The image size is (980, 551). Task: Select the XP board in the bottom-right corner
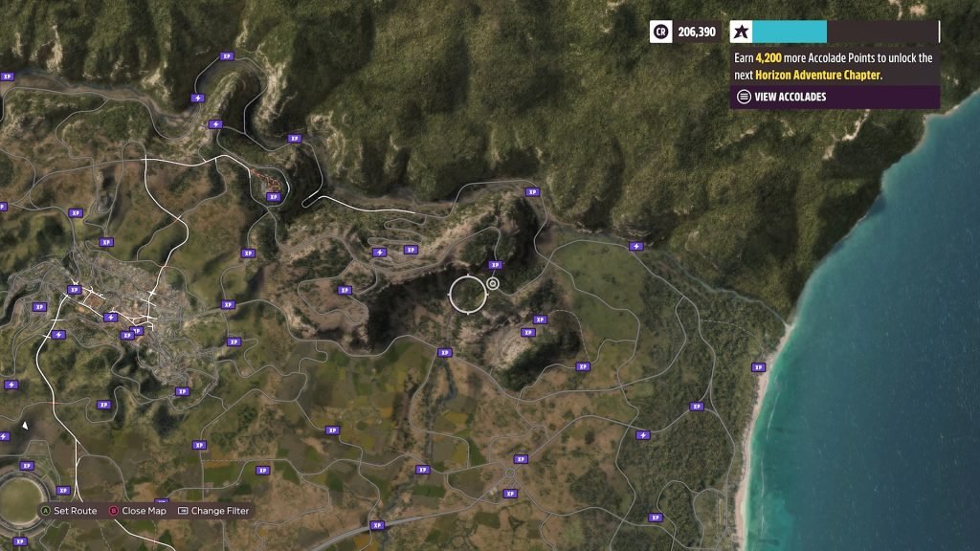(655, 518)
